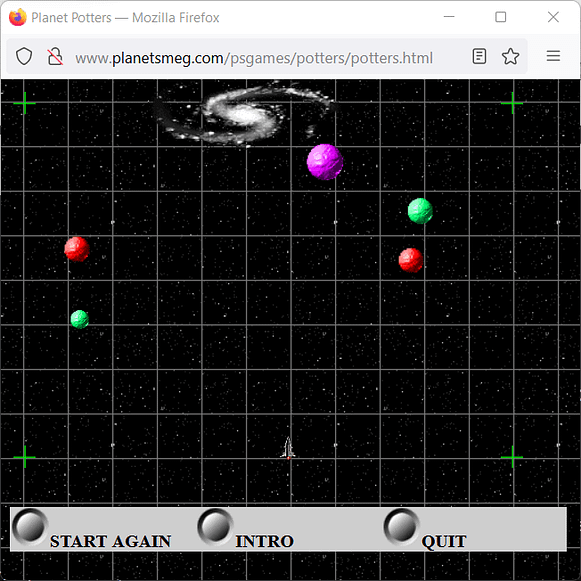
Task: Click the purple planet
Action: tap(325, 162)
